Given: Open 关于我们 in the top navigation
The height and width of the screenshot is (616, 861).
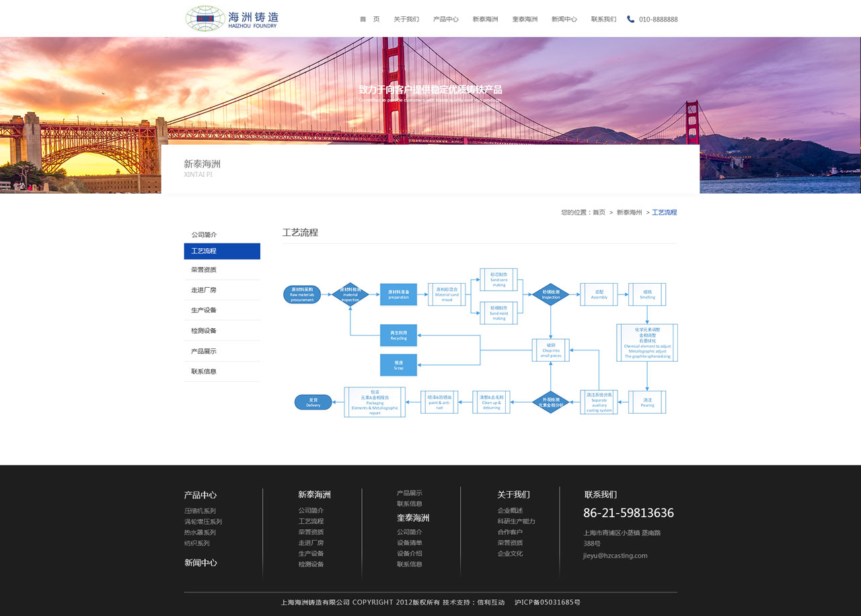Looking at the screenshot, I should coord(406,20).
